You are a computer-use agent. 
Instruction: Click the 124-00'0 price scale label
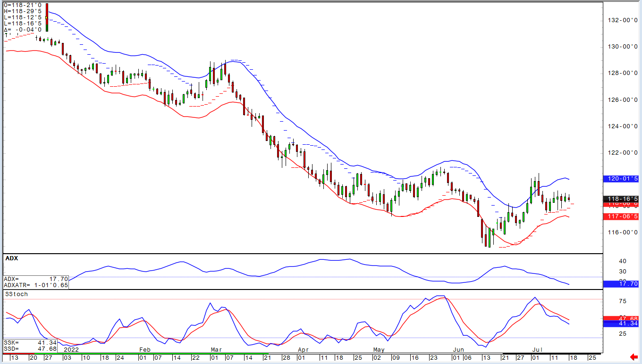(624, 126)
